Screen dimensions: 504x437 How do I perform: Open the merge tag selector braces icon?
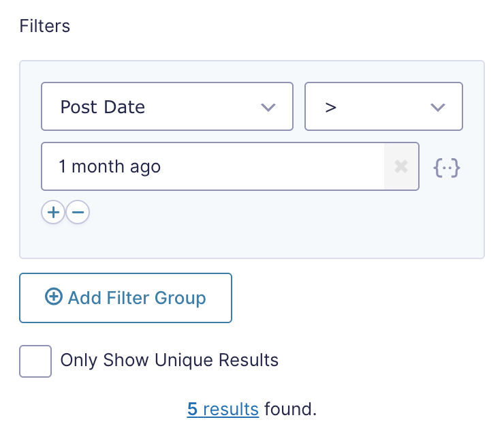coord(447,168)
